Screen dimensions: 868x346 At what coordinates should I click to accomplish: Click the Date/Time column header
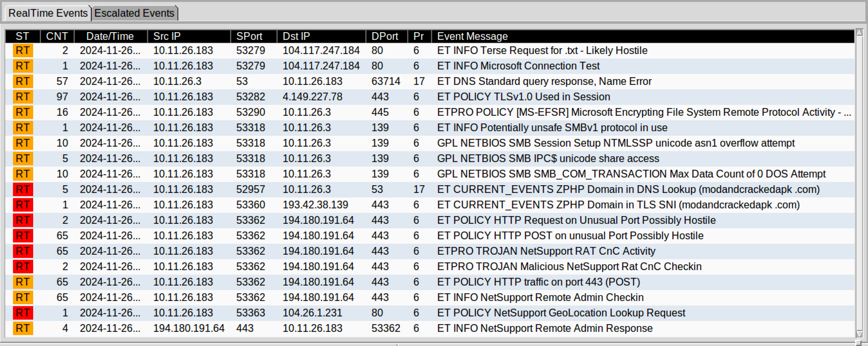tap(109, 36)
